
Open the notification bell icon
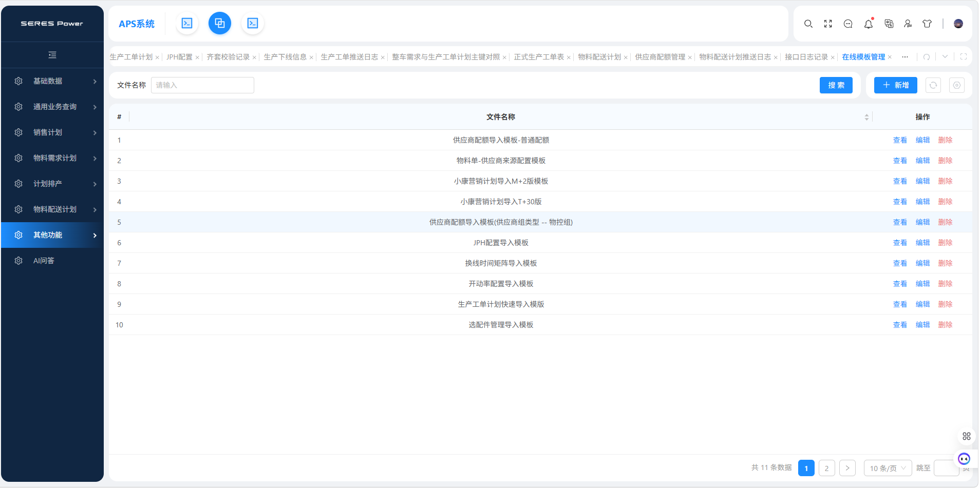point(869,24)
